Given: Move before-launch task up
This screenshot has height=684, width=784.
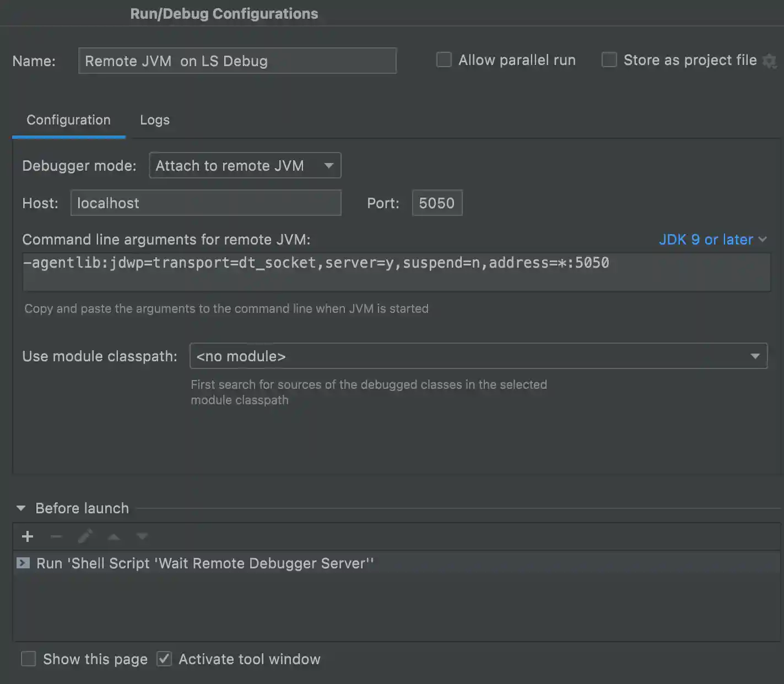Looking at the screenshot, I should pyautogui.click(x=113, y=536).
